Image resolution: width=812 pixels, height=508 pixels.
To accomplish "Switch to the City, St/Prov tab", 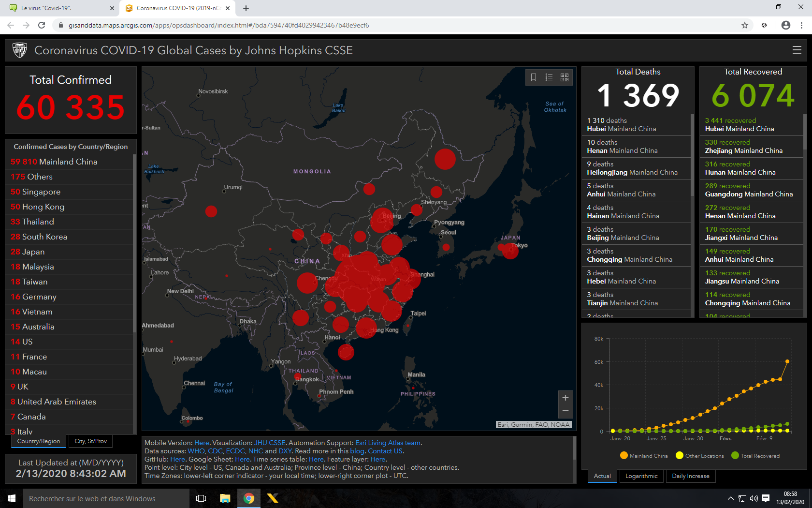I will pyautogui.click(x=91, y=441).
